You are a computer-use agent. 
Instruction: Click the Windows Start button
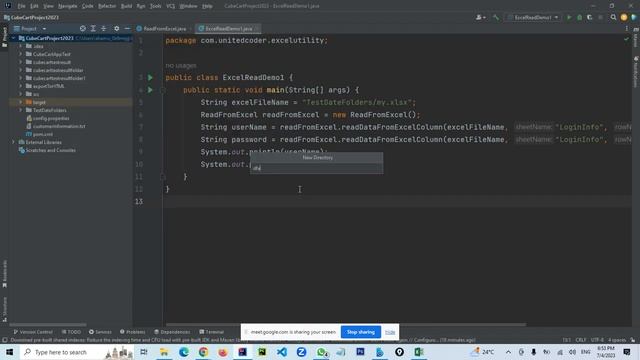click(x=9, y=352)
